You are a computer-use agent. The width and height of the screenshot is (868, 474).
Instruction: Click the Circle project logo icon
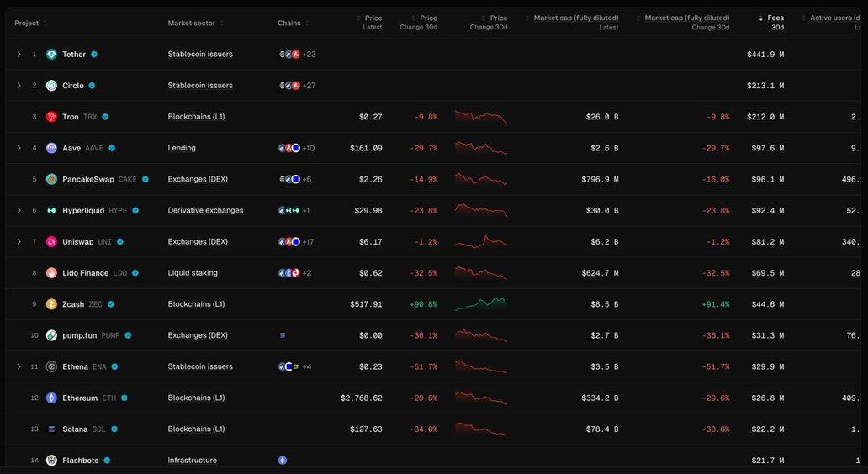coord(52,86)
